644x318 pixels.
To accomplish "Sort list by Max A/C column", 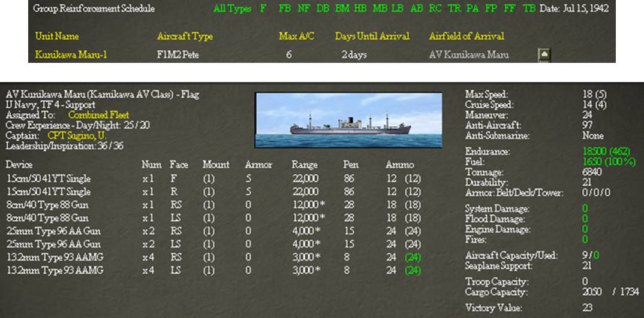I will coord(297,36).
